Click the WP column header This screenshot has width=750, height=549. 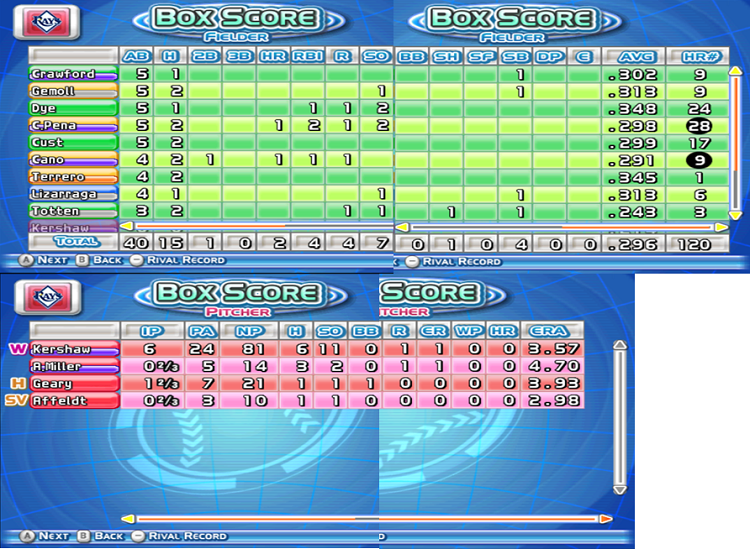(468, 331)
